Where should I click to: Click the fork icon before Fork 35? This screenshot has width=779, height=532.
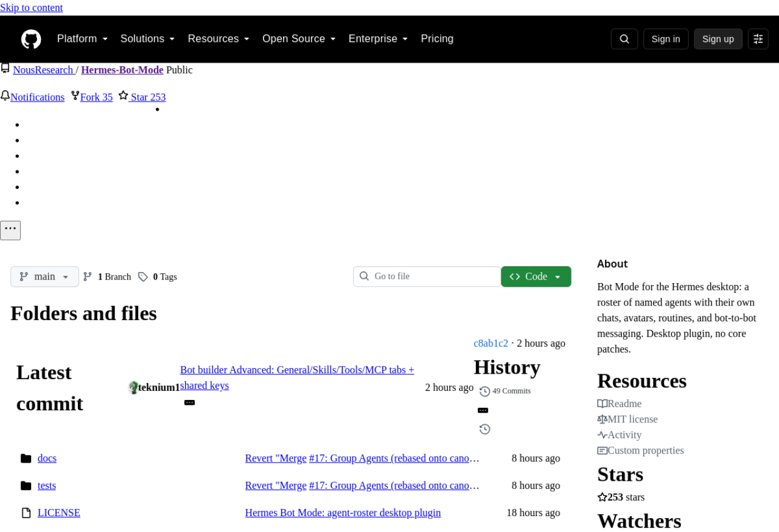(75, 96)
